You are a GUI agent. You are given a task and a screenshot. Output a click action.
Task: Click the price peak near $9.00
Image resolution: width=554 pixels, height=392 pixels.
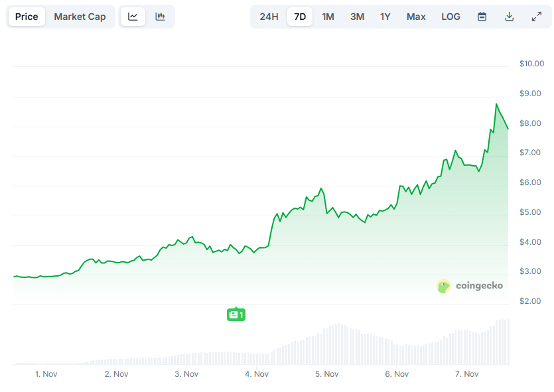(496, 104)
